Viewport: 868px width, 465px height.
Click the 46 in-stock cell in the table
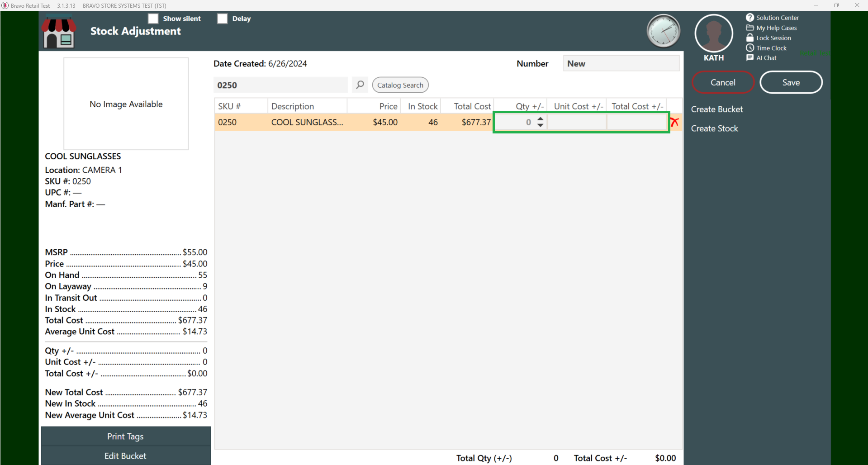tap(421, 122)
